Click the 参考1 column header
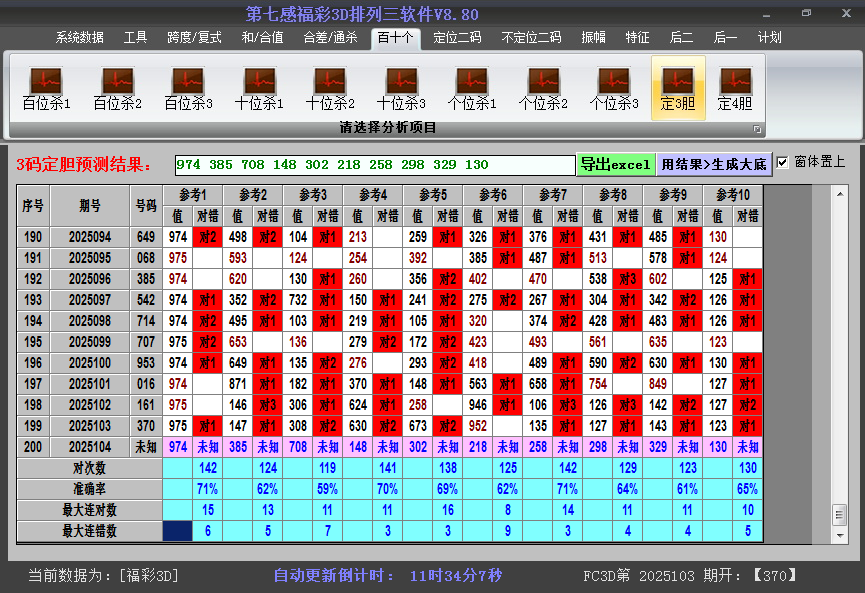Viewport: 865px width, 593px height. coord(193,195)
